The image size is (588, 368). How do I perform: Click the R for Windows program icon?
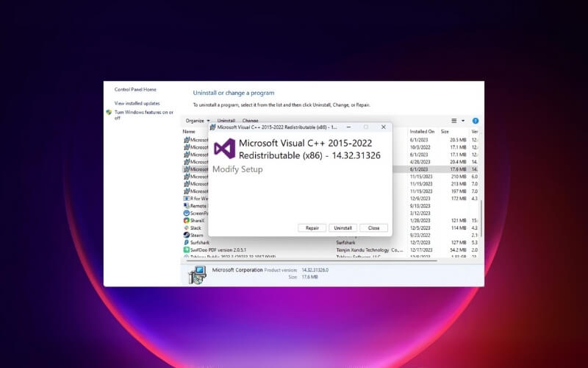(187, 198)
